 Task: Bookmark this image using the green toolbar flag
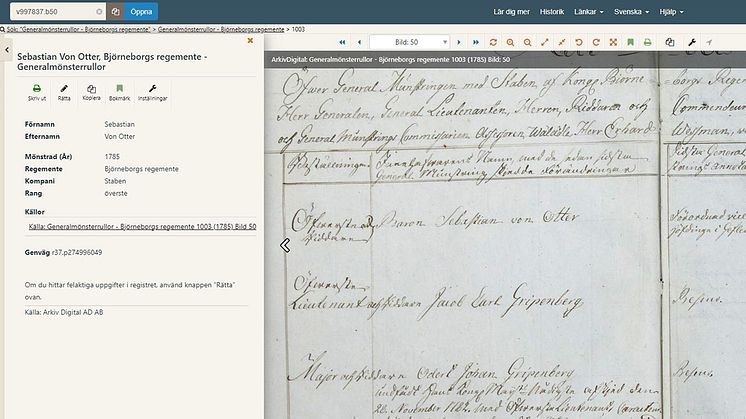tap(630, 42)
